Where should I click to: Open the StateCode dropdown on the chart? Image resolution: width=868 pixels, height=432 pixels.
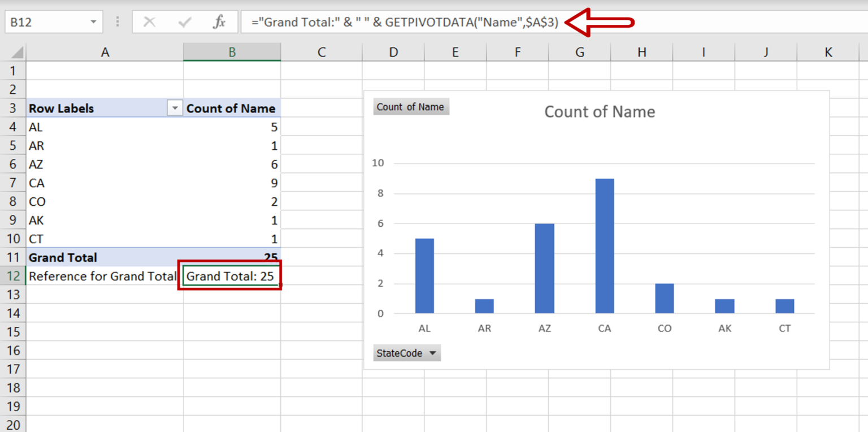[433, 353]
